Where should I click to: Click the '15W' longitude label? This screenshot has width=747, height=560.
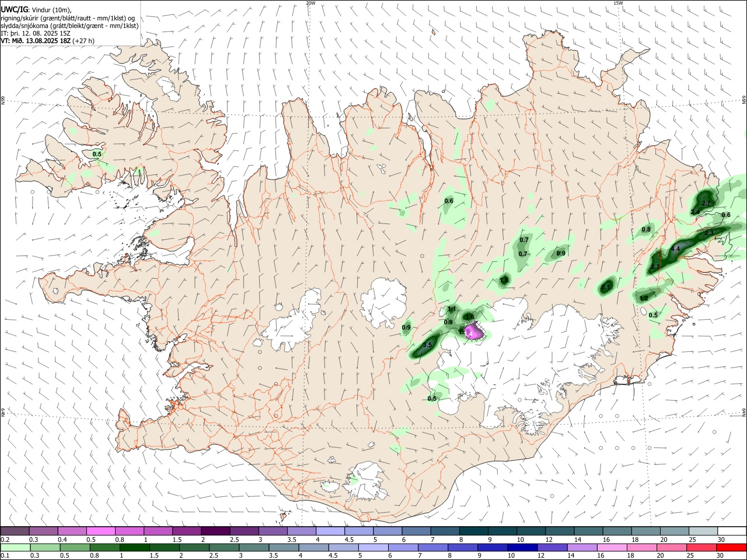coord(618,3)
